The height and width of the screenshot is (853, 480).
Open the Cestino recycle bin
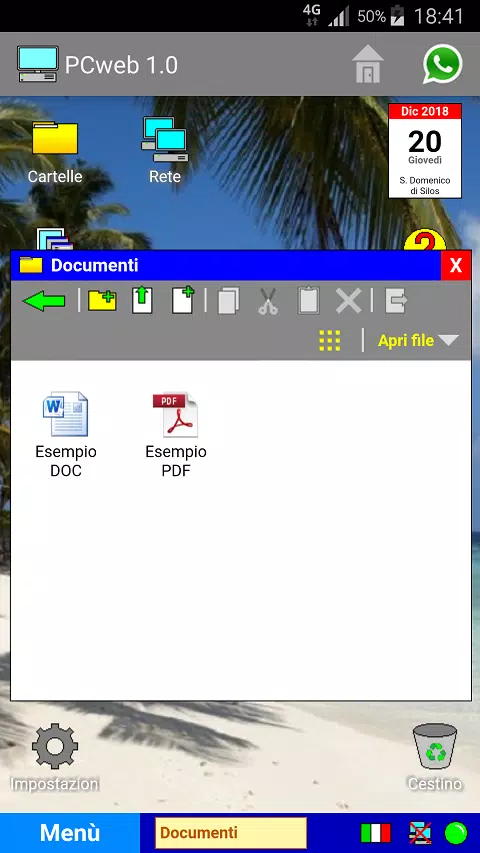point(435,757)
